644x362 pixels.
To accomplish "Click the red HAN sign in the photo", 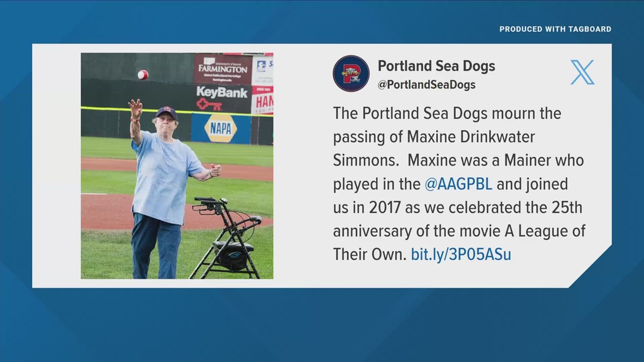I will (x=262, y=103).
